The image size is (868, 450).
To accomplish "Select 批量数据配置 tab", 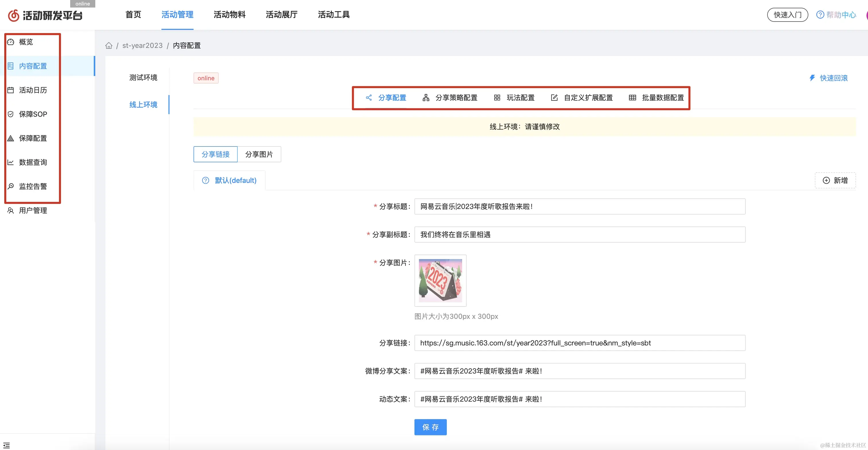I will [656, 97].
